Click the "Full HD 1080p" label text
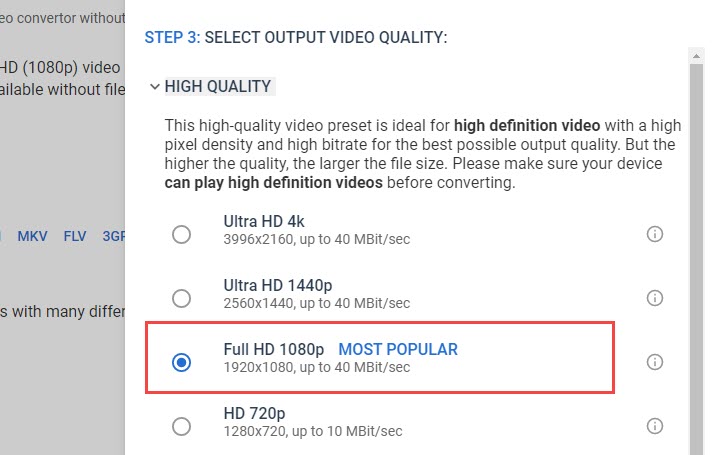This screenshot has width=721, height=455. [x=274, y=349]
